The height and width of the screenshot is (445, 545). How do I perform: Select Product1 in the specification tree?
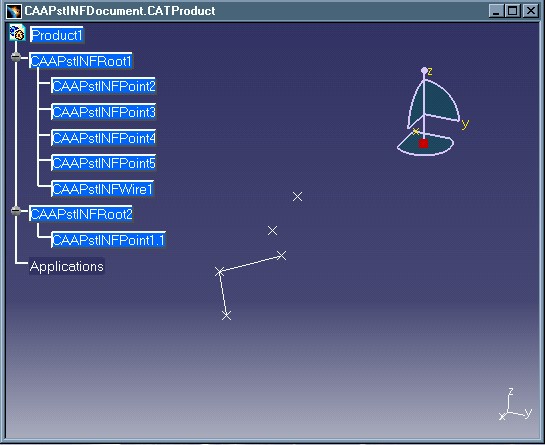[x=57, y=35]
